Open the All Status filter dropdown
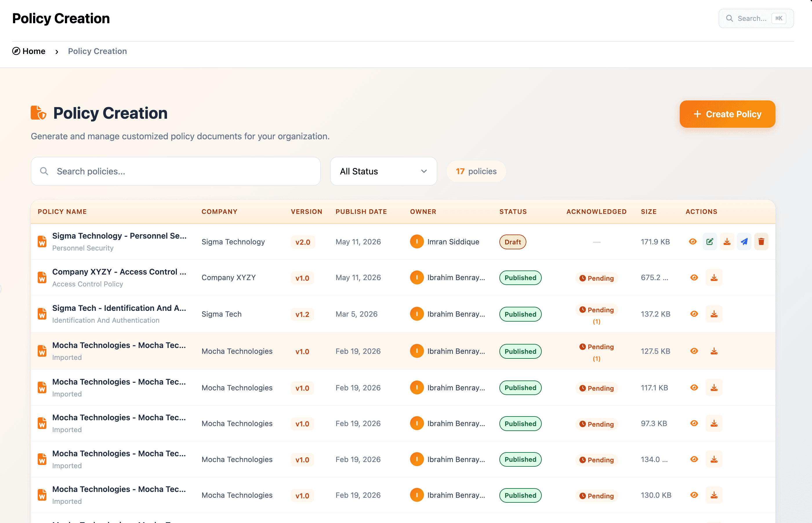The height and width of the screenshot is (523, 812). coord(383,171)
